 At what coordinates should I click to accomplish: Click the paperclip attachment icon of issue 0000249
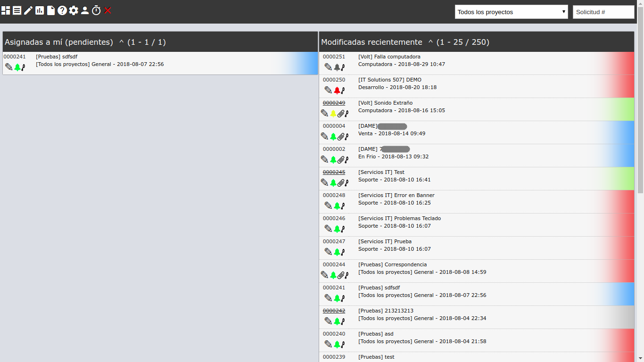341,113
